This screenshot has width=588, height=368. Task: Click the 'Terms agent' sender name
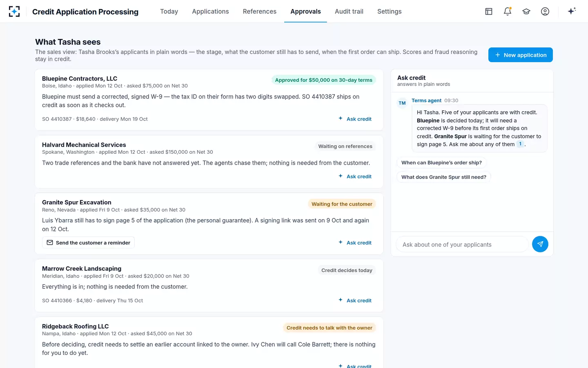[426, 101]
